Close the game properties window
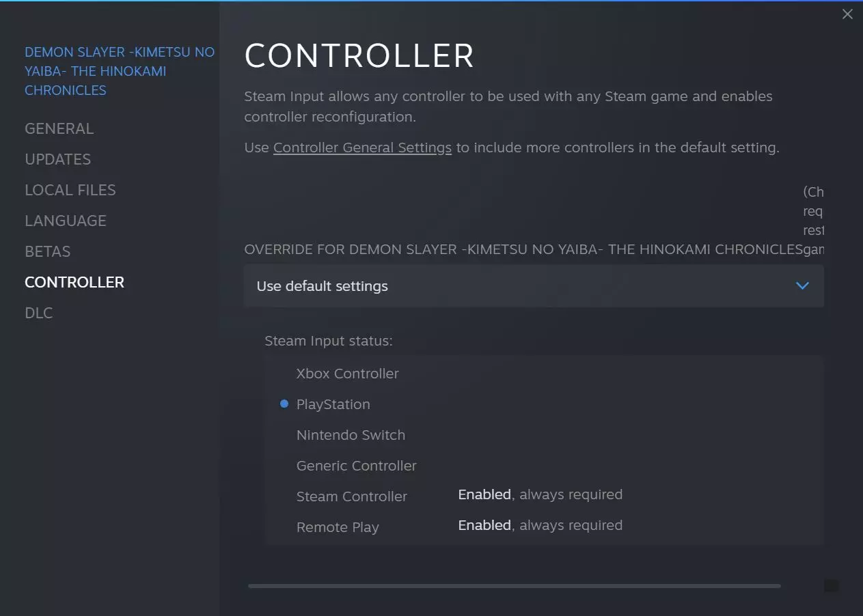863x616 pixels. click(x=847, y=14)
